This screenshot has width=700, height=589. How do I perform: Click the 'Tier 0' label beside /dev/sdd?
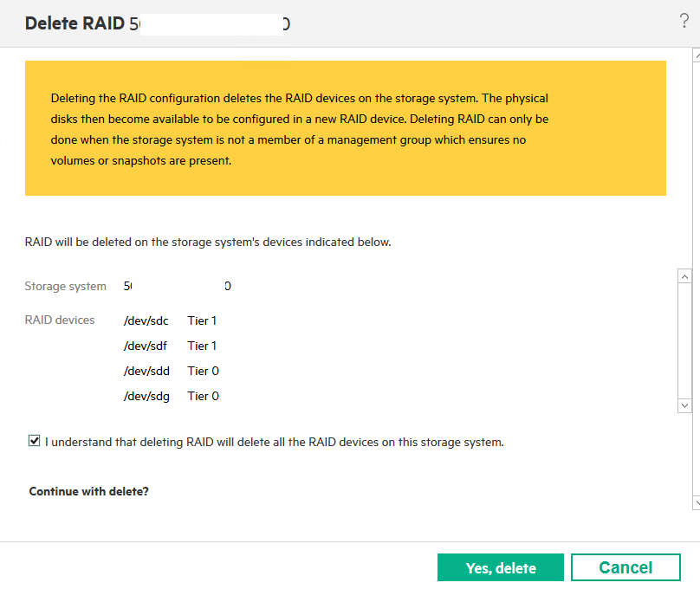point(203,371)
